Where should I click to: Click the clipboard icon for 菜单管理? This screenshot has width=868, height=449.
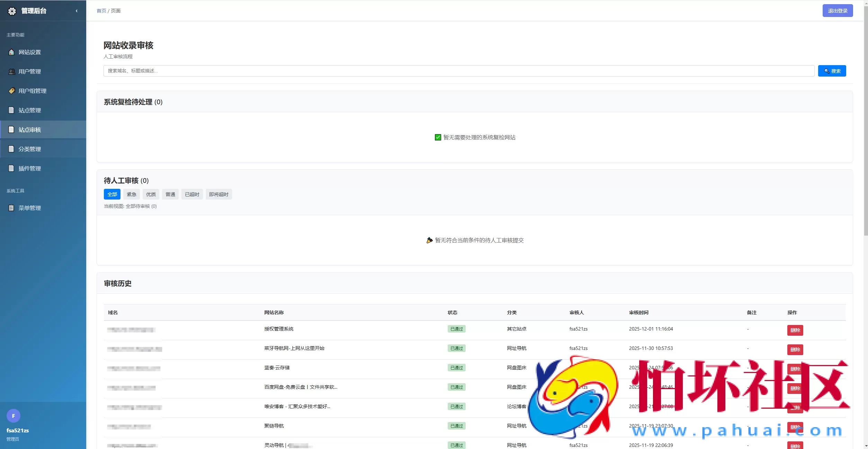[11, 208]
